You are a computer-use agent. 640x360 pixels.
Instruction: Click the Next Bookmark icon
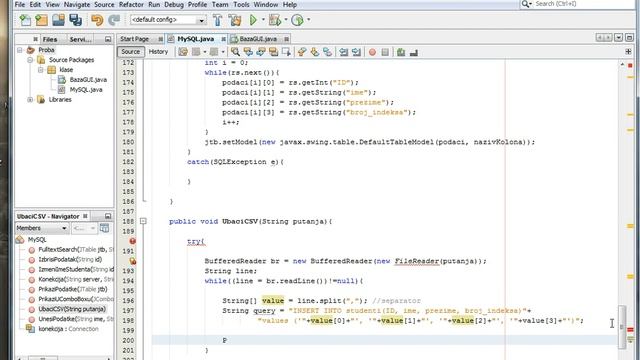315,52
